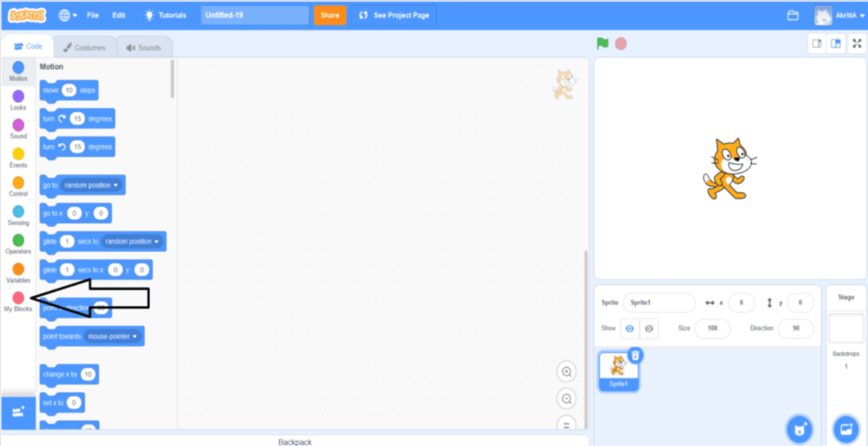
Task: Switch to the Sounds tab
Action: point(143,48)
